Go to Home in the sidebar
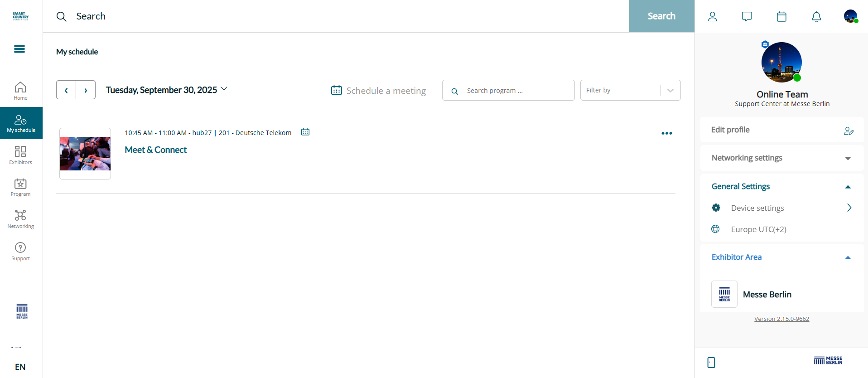Screen dimensions: 868x378 pyautogui.click(x=20, y=91)
